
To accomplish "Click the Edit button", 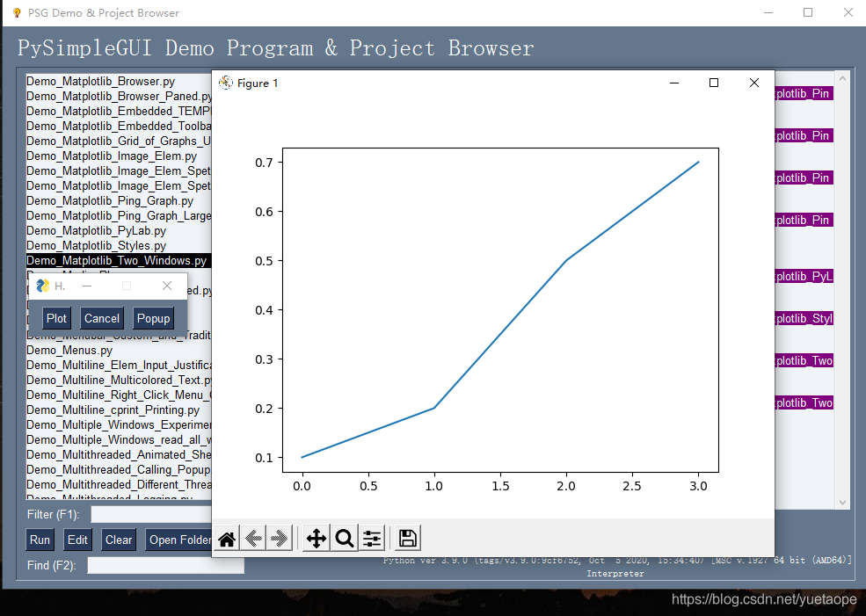I will (x=77, y=540).
